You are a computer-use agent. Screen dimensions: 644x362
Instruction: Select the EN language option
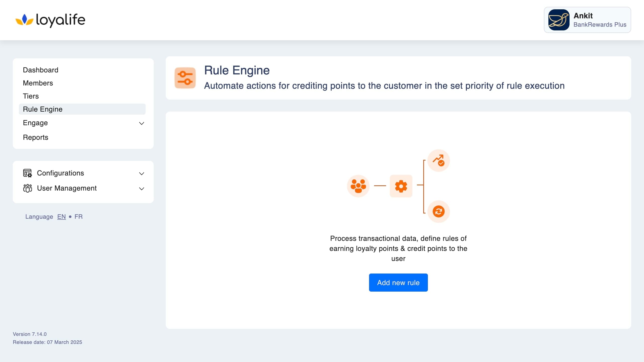pyautogui.click(x=61, y=217)
